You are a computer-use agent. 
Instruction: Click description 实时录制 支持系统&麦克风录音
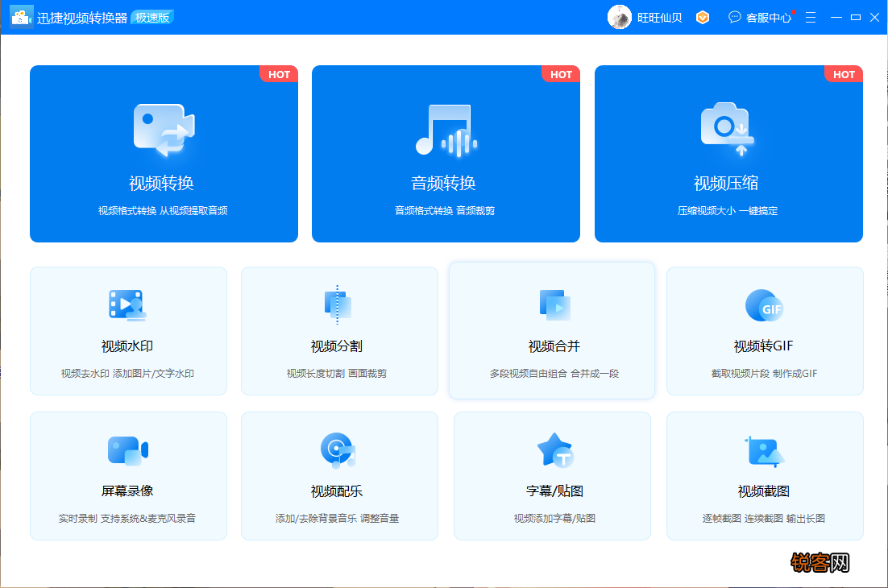point(127,519)
